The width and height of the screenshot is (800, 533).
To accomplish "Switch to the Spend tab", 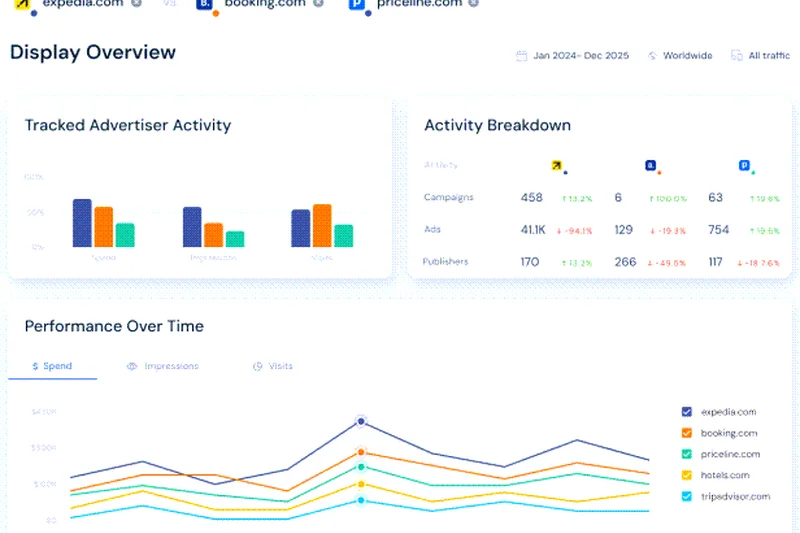I will 52,366.
